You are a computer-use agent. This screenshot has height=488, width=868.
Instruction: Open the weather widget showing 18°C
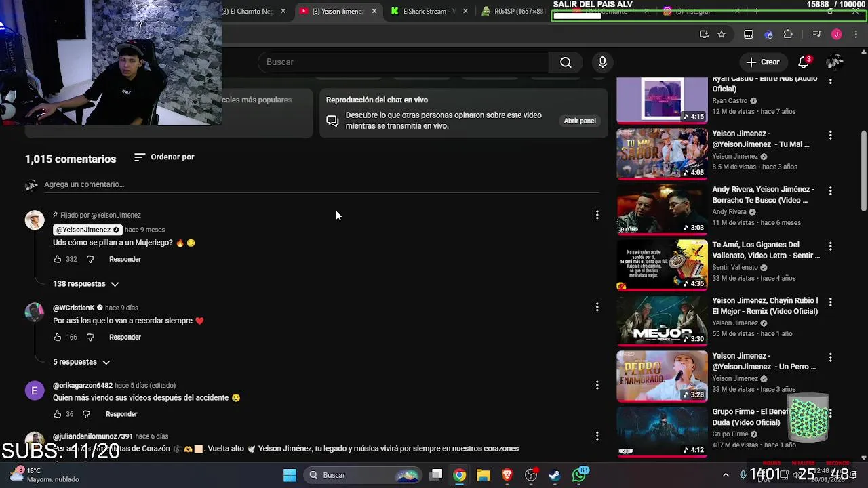[x=45, y=475]
